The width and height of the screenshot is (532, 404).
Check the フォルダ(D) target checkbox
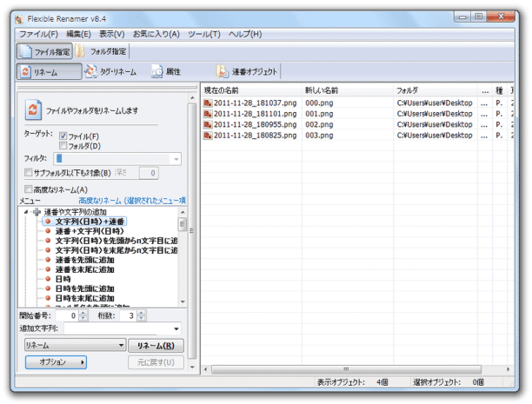pos(63,145)
